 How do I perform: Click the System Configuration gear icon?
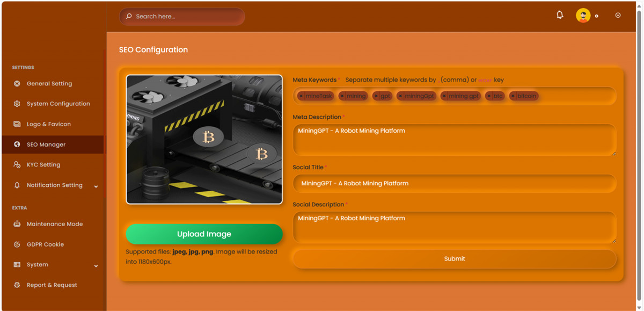(x=17, y=104)
